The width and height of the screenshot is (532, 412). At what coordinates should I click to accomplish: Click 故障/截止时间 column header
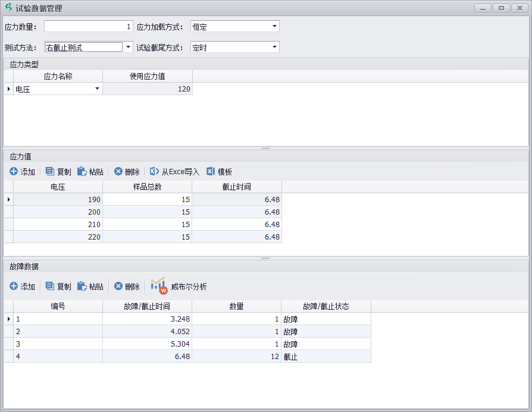tap(147, 307)
